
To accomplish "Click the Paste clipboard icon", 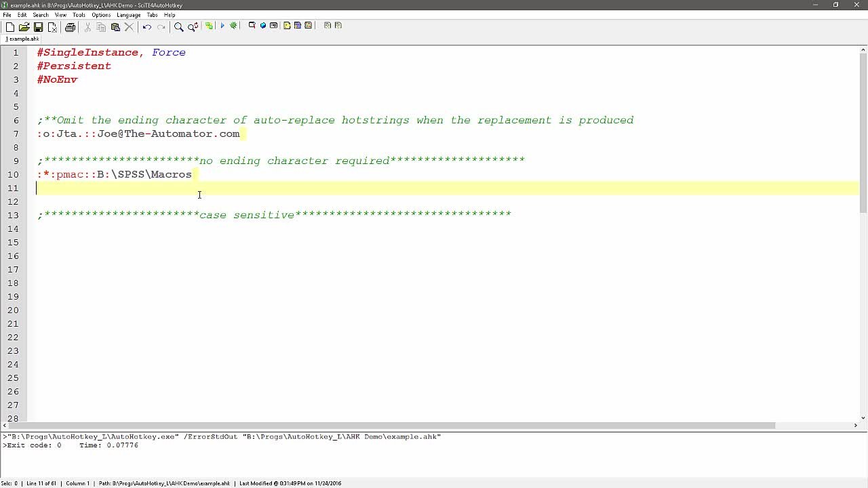I will pyautogui.click(x=115, y=27).
